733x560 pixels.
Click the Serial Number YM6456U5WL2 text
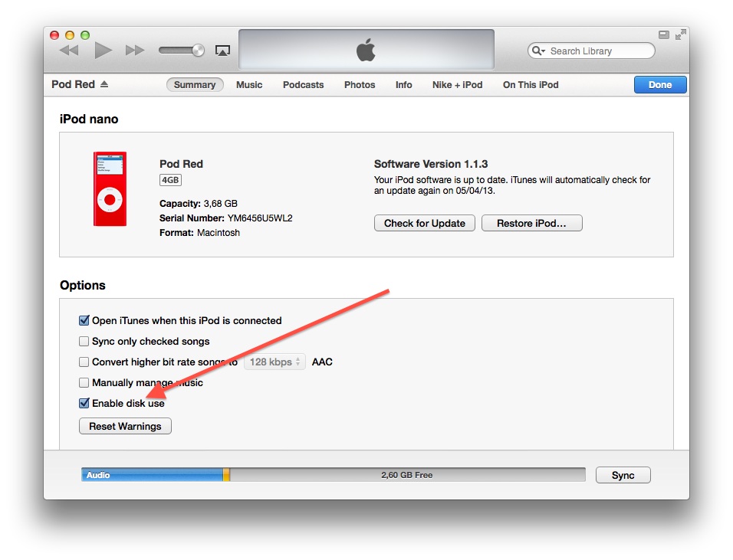pyautogui.click(x=225, y=218)
